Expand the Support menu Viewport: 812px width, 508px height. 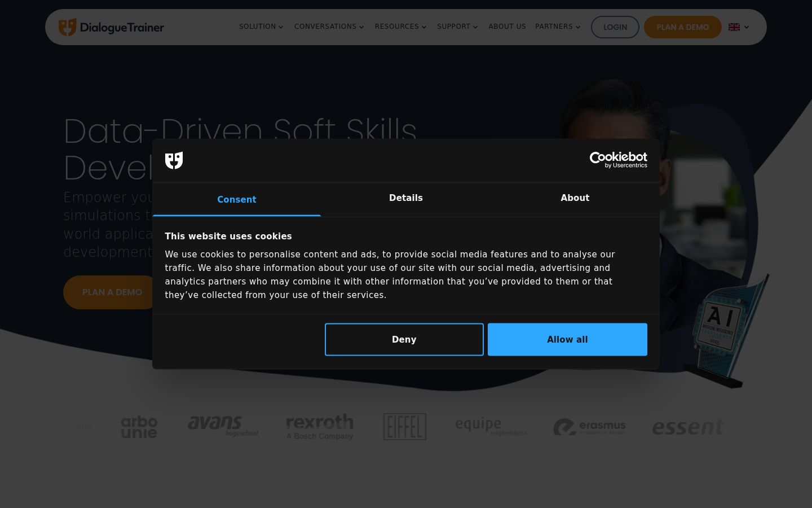[457, 27]
